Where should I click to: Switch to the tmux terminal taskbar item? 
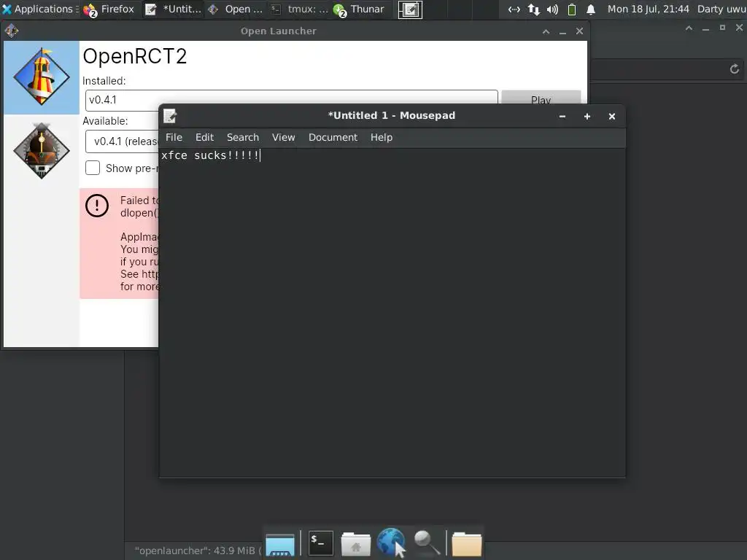[x=299, y=9]
